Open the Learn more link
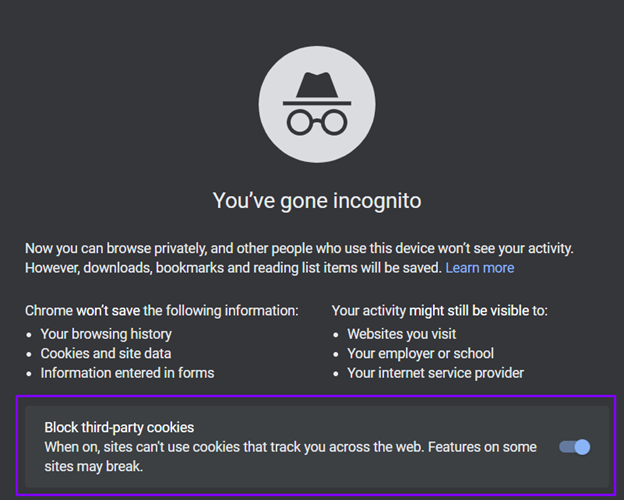624x500 pixels. [479, 268]
